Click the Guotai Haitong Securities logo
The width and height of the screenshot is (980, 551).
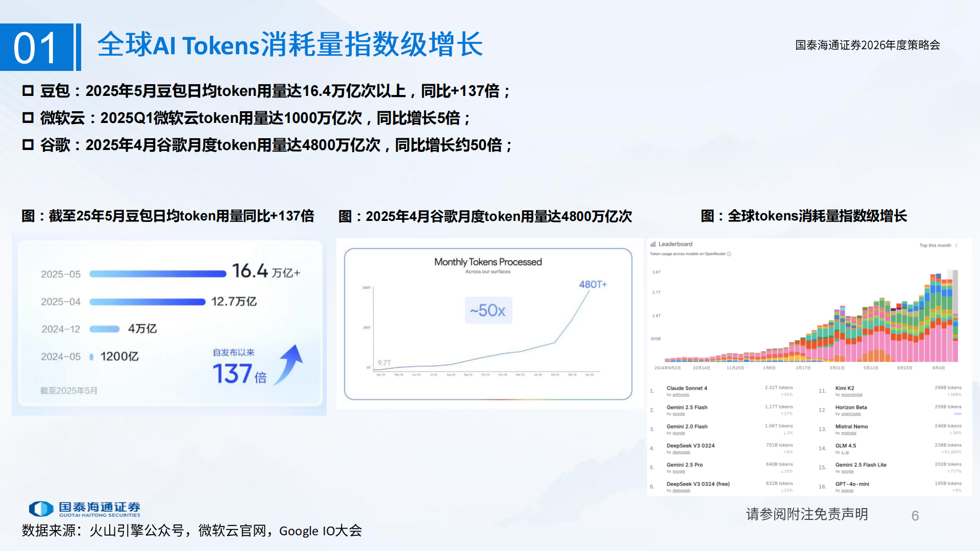84,509
